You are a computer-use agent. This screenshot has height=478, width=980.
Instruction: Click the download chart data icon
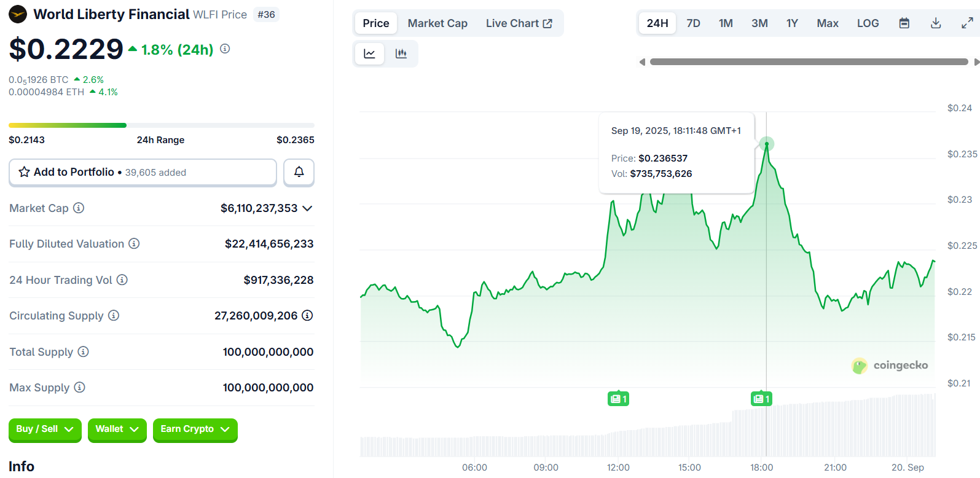(936, 23)
